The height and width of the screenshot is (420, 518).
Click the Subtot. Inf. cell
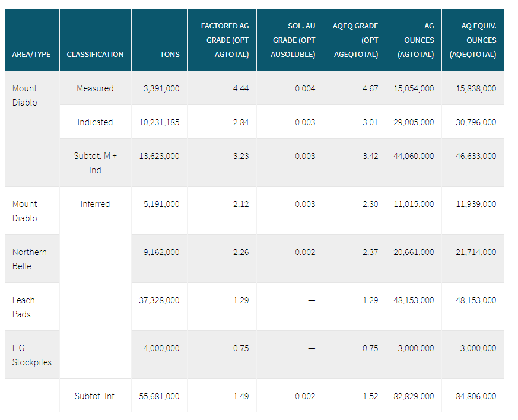95,396
